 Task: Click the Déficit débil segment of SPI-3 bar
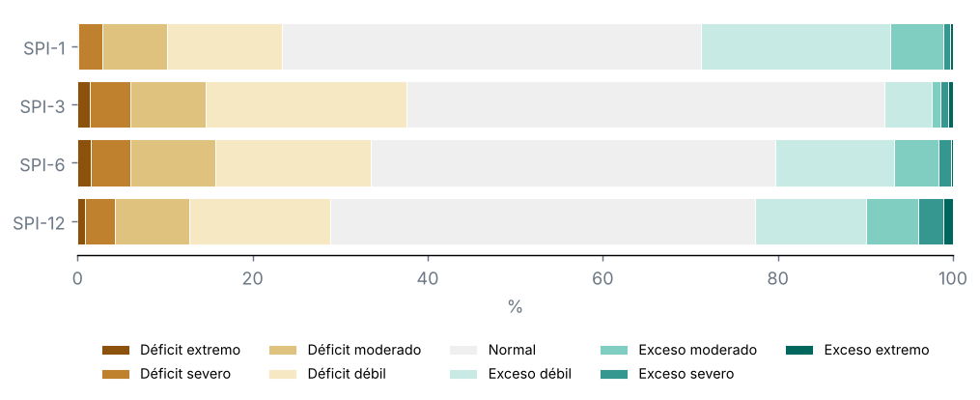click(306, 105)
